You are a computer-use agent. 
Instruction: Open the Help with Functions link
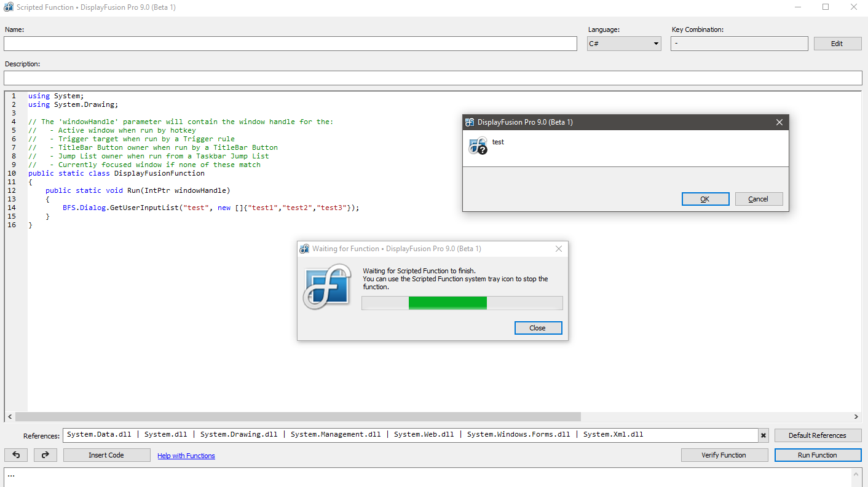click(186, 456)
